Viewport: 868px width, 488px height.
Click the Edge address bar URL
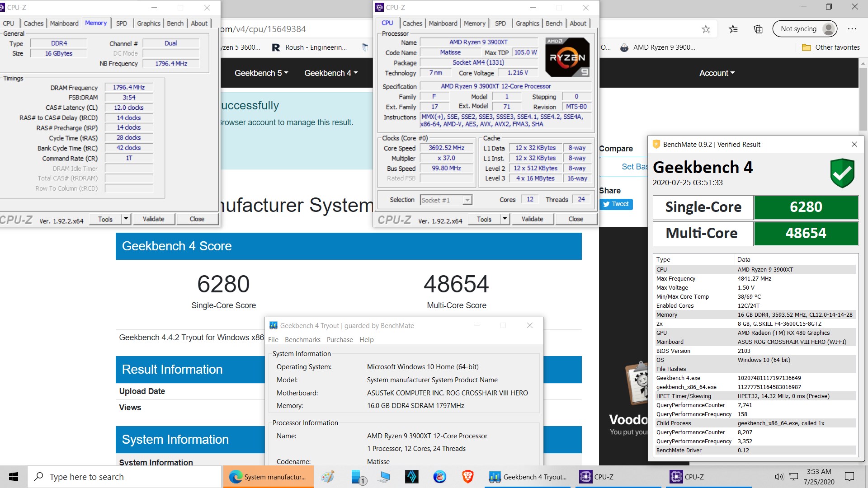tap(263, 29)
